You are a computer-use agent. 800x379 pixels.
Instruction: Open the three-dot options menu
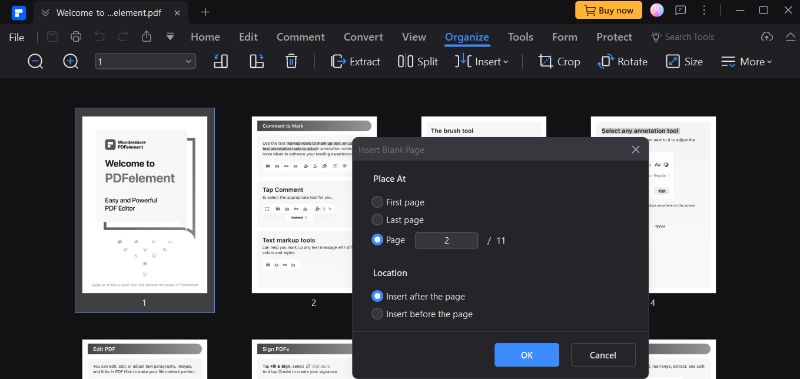click(x=704, y=10)
